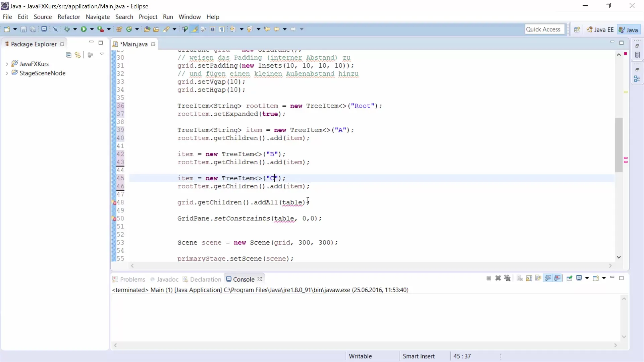Open the Window menu
The width and height of the screenshot is (644, 362).
click(x=190, y=17)
